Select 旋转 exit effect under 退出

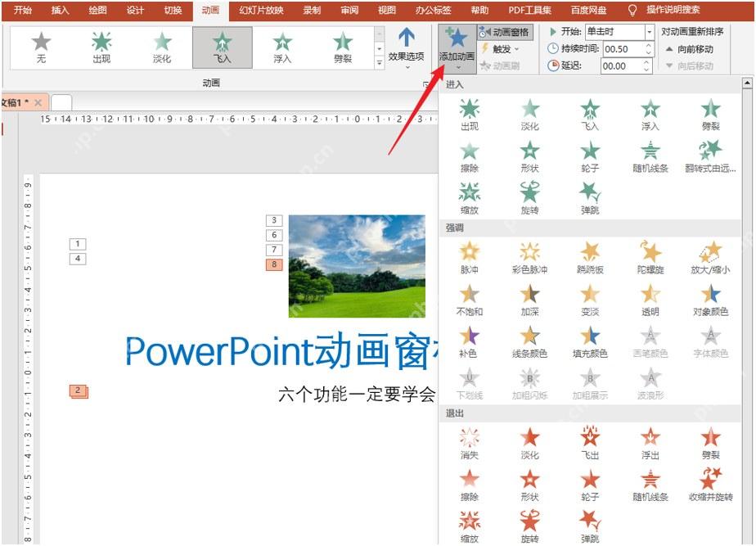(x=529, y=526)
